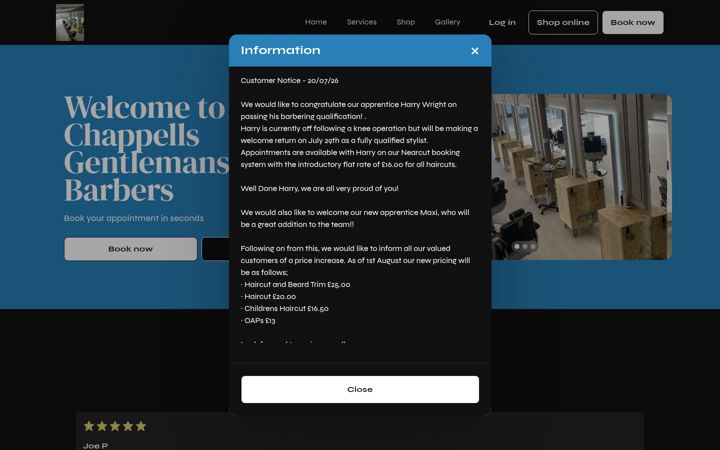This screenshot has width=720, height=450.
Task: Select first carousel dot on salon photo
Action: [517, 247]
